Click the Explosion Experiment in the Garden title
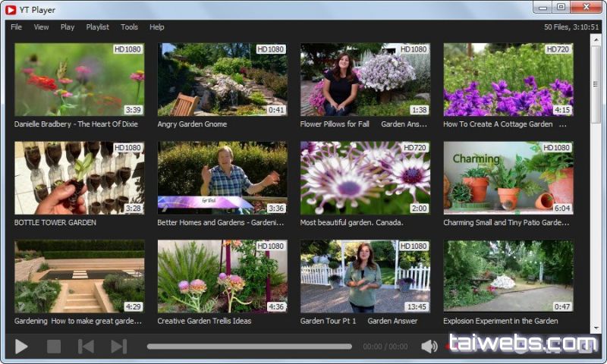 click(x=501, y=321)
